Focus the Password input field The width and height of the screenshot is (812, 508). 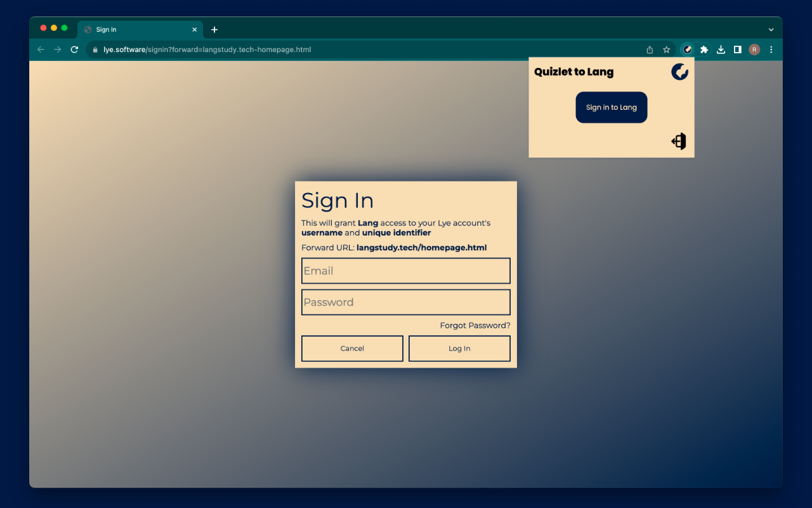406,302
